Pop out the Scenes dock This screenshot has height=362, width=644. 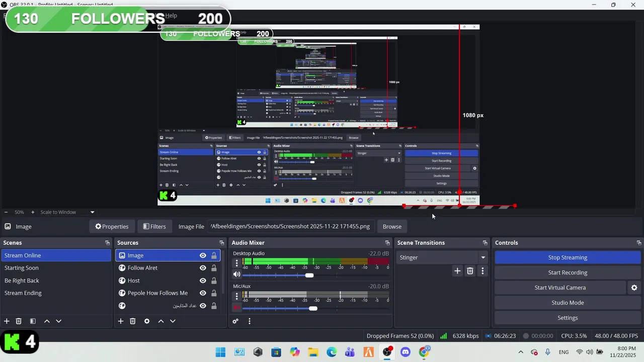click(x=107, y=243)
